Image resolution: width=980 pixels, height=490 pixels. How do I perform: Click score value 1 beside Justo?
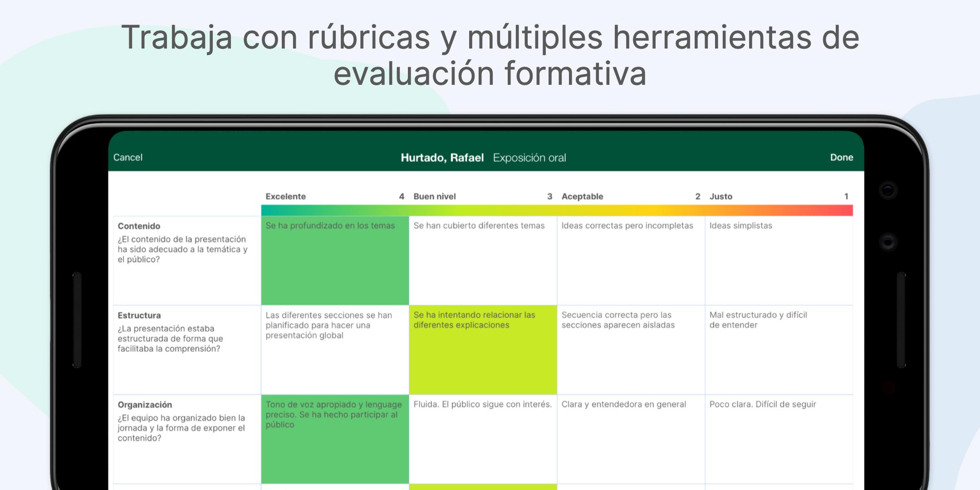[x=846, y=196]
